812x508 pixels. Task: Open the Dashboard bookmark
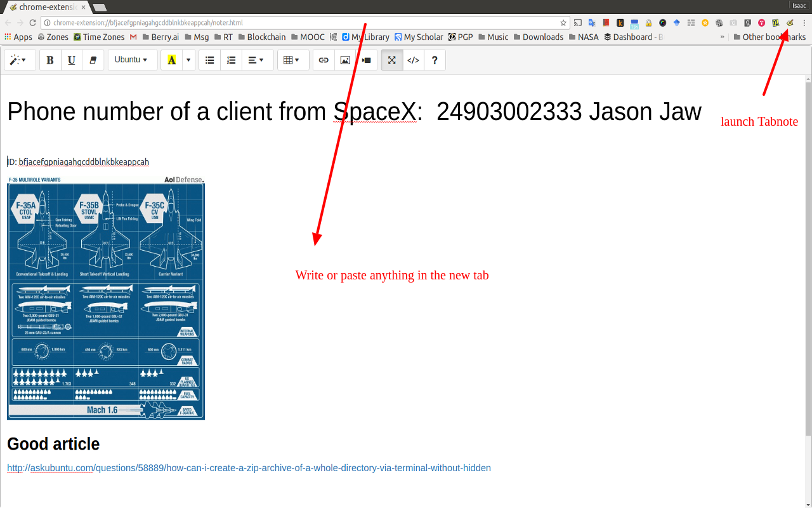(x=633, y=37)
